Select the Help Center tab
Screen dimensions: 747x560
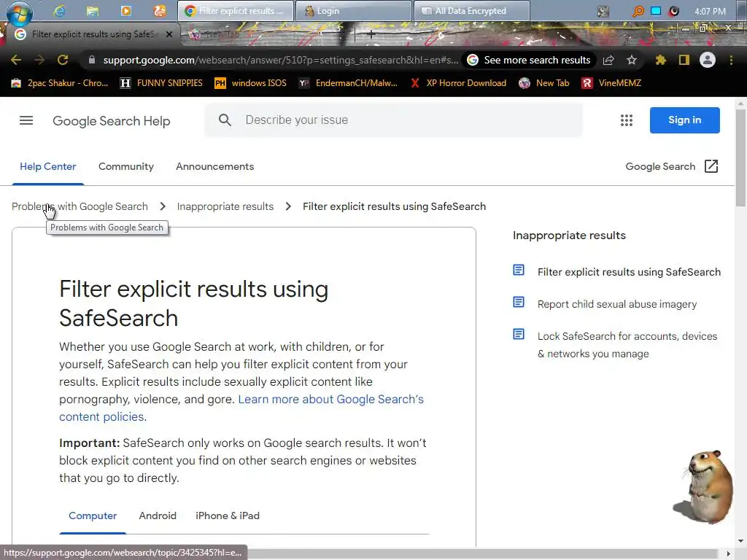[47, 167]
